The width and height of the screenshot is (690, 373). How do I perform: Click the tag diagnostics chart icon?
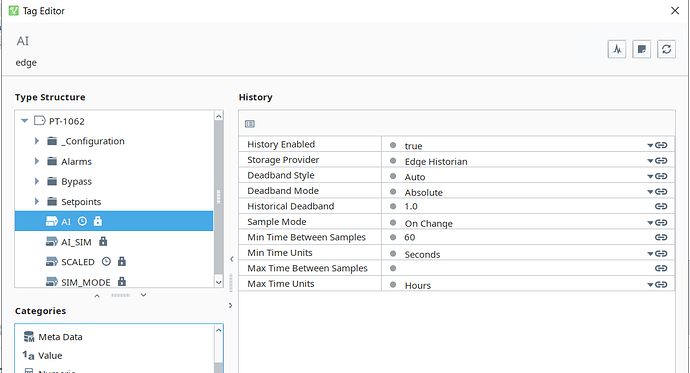coord(617,49)
